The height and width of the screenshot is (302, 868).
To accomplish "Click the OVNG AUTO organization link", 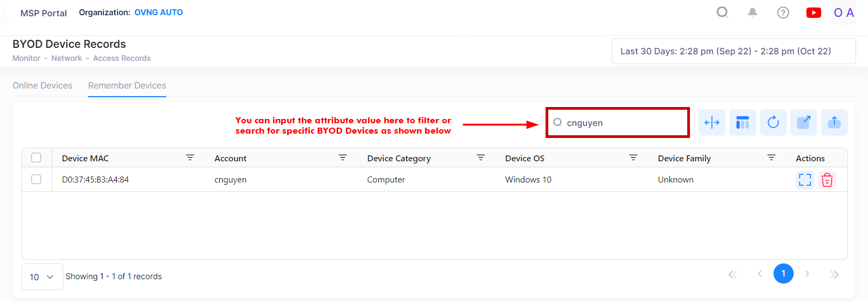I will (x=159, y=12).
